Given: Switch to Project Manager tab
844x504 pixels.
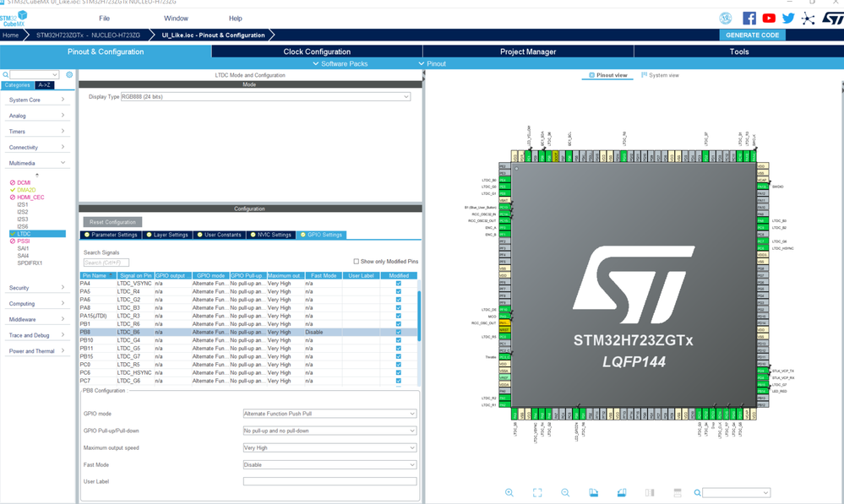Looking at the screenshot, I should [528, 51].
